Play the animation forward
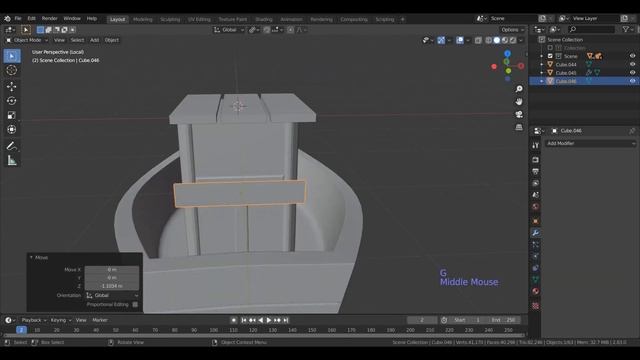The image size is (640, 360). 269,320
